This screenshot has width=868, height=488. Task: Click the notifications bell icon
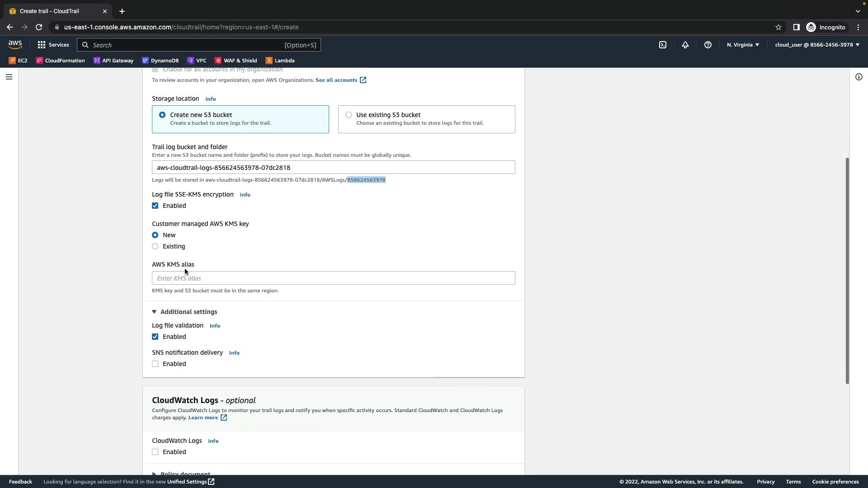click(685, 45)
